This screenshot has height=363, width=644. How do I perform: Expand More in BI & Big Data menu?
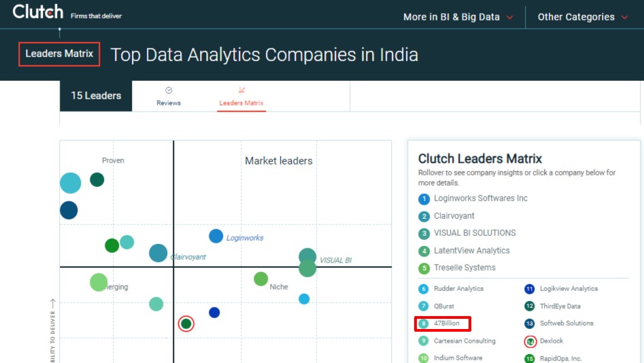pyautogui.click(x=458, y=17)
